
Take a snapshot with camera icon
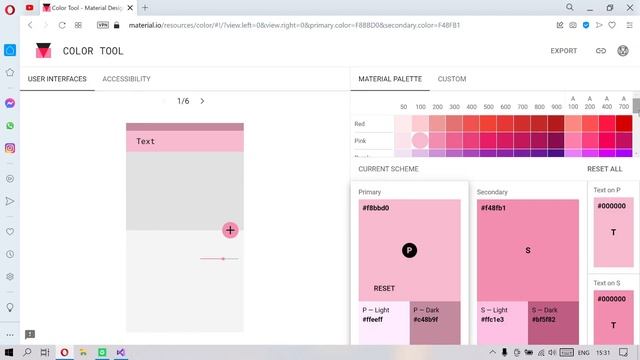pos(573,25)
